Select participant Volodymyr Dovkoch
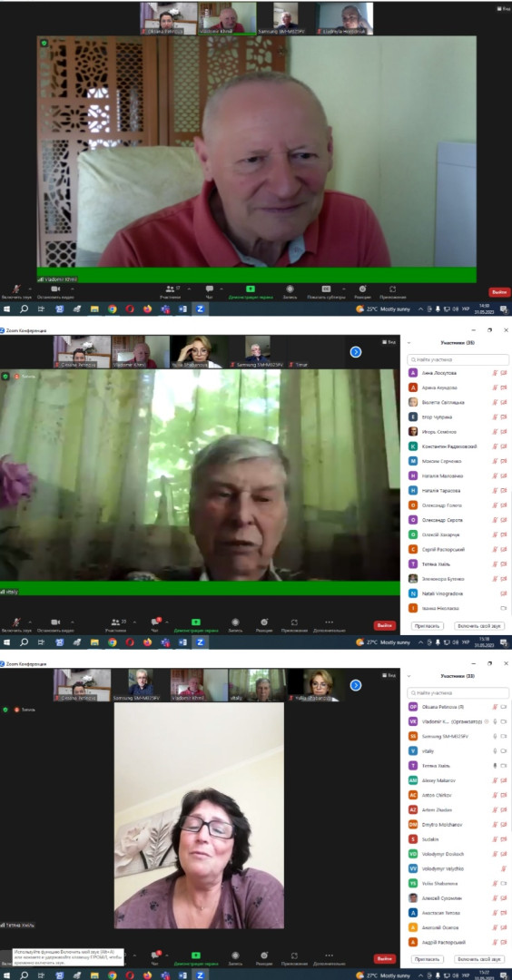This screenshot has height=980, width=512. (458, 854)
